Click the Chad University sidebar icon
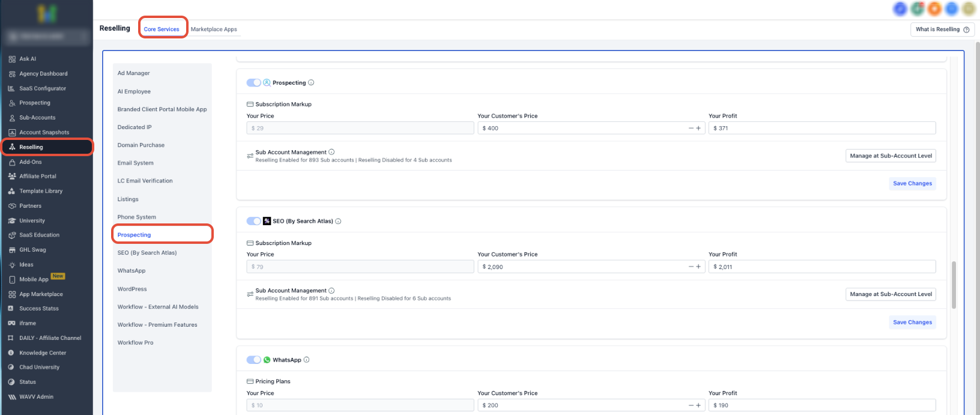Image resolution: width=980 pixels, height=415 pixels. point(11,367)
